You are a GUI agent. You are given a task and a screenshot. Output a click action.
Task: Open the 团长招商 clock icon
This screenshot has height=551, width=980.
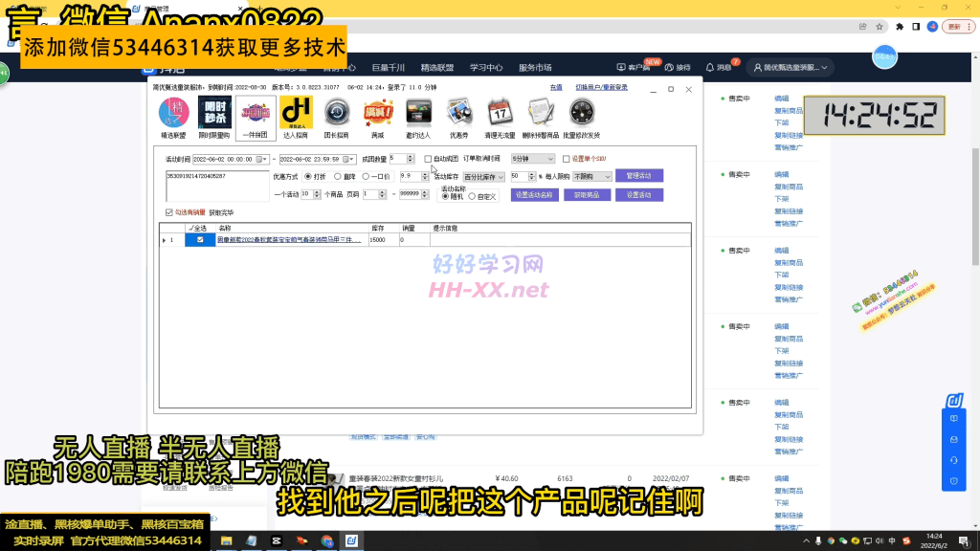pyautogui.click(x=337, y=118)
